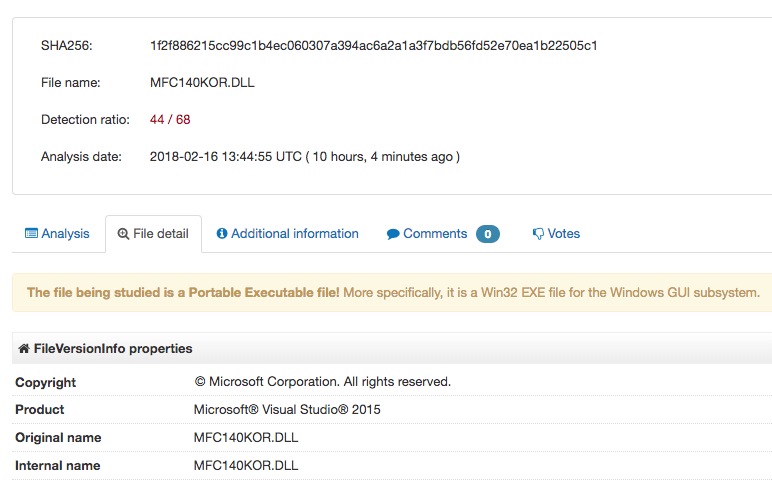Screen dimensions: 772x483
Task: Click the analysis date timestamp text
Action: click(x=304, y=157)
